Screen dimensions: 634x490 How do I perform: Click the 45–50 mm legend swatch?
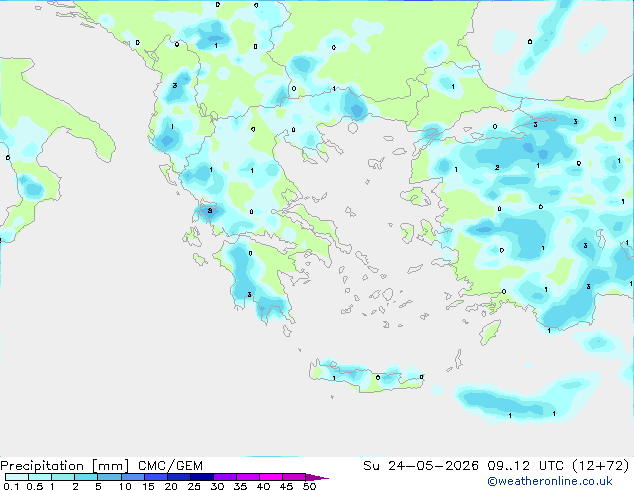294,477
